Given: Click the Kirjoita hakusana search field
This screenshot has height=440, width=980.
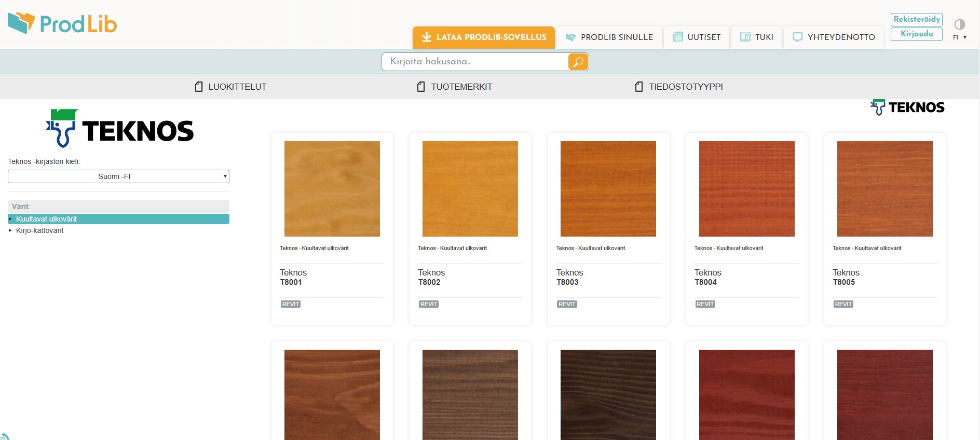Looking at the screenshot, I should coord(475,62).
